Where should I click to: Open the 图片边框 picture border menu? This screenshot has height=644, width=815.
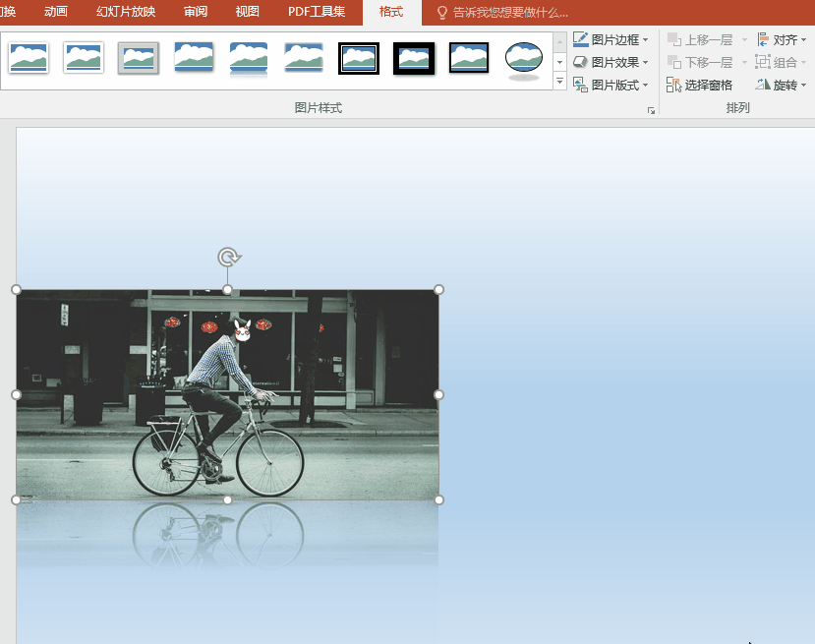611,39
